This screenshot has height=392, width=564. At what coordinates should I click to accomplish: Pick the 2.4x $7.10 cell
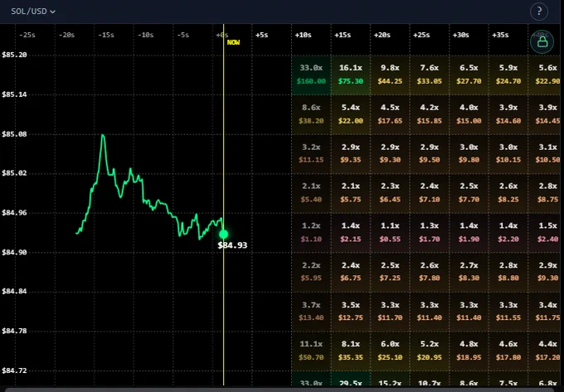(430, 193)
